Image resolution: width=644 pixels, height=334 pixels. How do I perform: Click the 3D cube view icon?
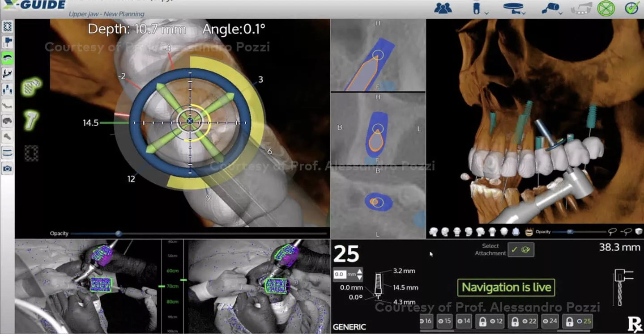[x=639, y=232]
